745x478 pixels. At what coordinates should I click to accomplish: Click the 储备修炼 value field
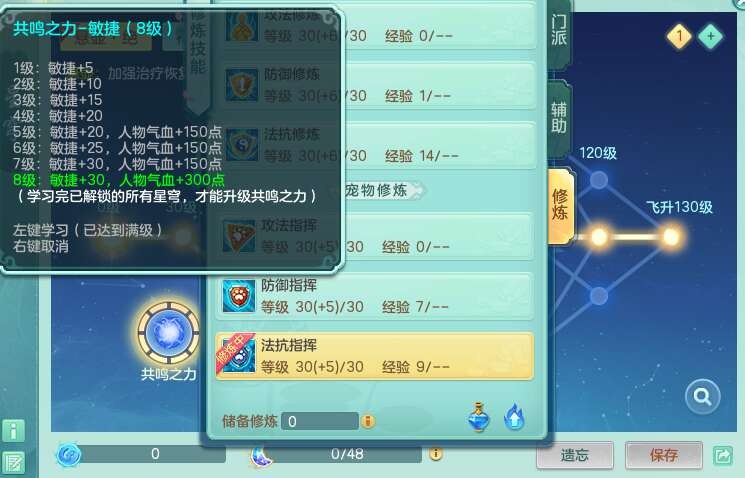point(320,421)
